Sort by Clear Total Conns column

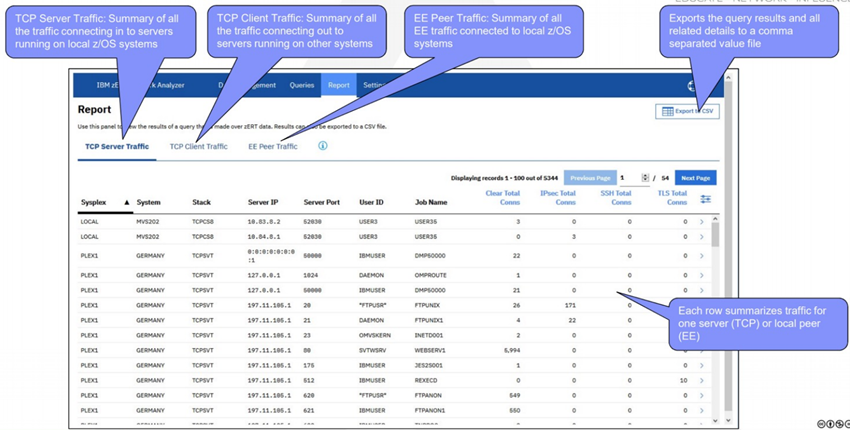click(503, 197)
